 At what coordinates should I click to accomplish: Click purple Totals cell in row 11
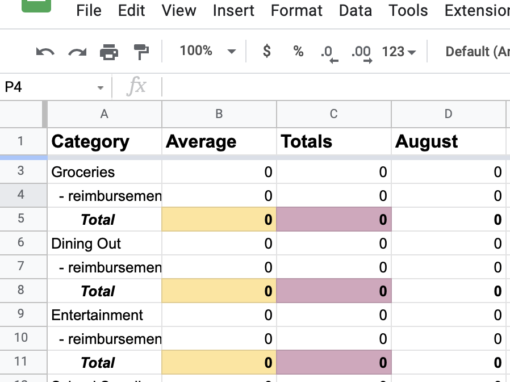(x=334, y=362)
